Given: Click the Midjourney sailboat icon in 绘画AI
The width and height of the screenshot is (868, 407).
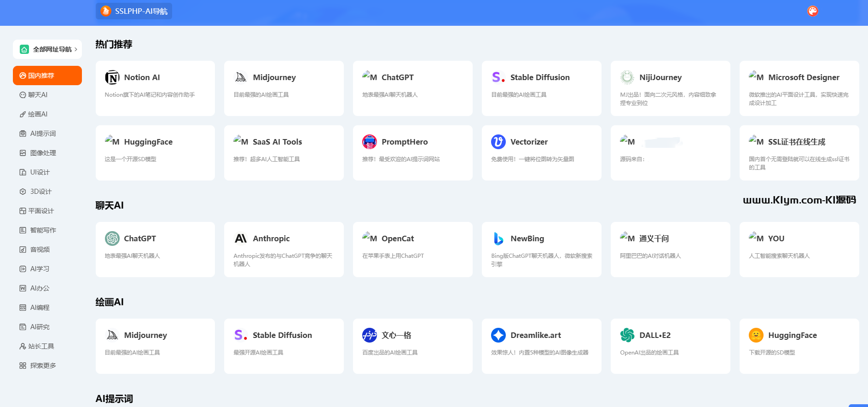Looking at the screenshot, I should 112,335.
